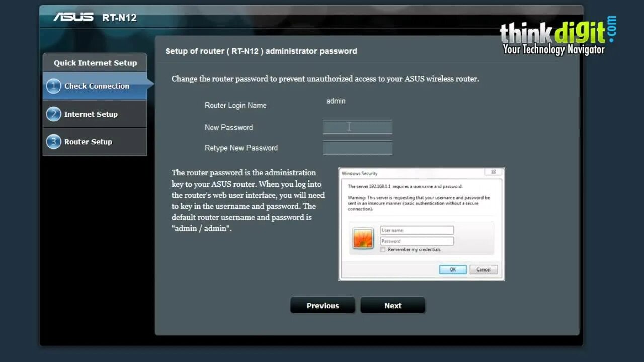Click the 'admin / admin' default credentials text
644x362 pixels.
202,228
